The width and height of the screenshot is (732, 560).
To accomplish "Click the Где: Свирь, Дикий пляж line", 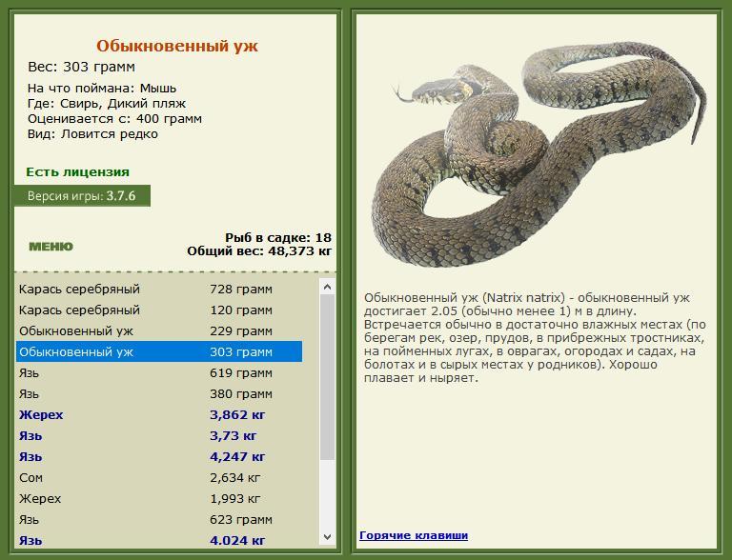I will [x=107, y=103].
